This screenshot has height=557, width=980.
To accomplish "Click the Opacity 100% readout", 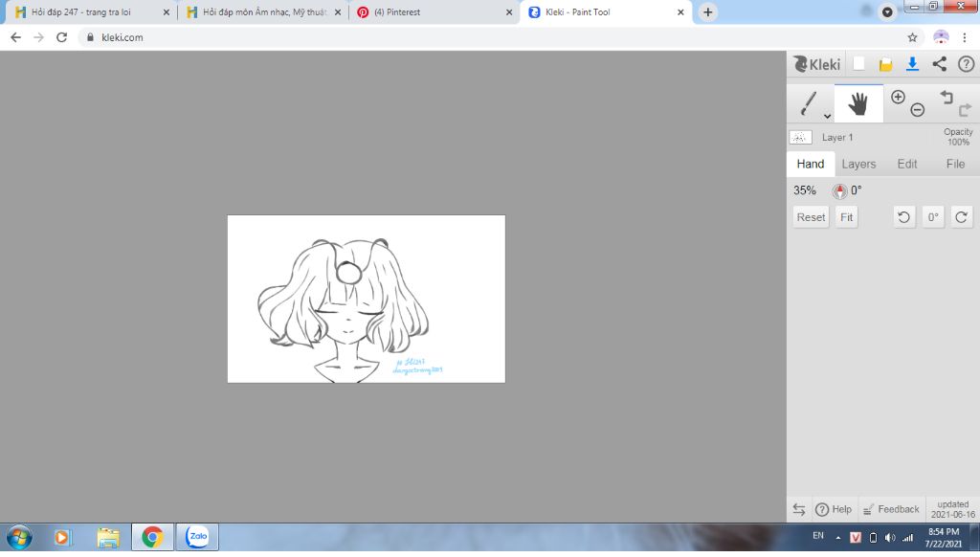I will tap(957, 137).
